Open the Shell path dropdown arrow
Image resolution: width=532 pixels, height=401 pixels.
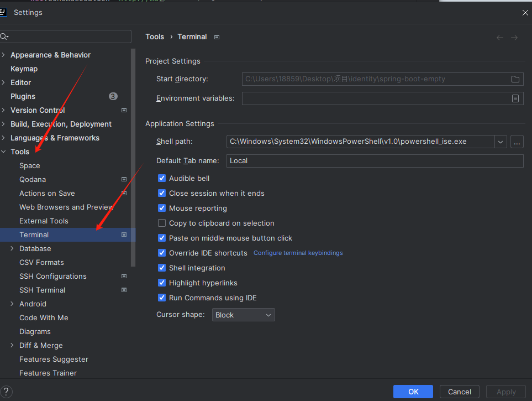point(501,142)
